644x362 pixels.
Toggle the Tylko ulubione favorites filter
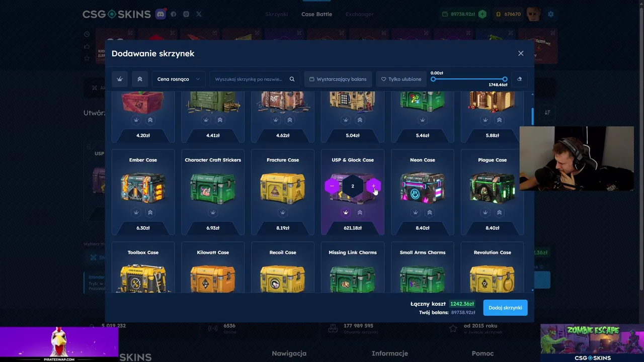pyautogui.click(x=401, y=79)
